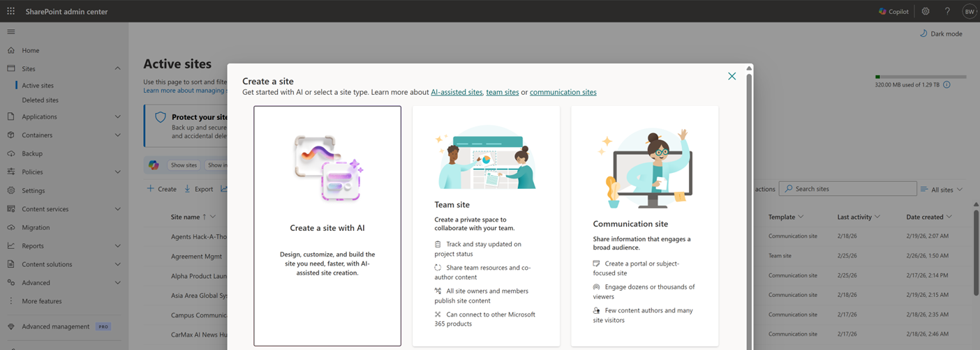Expand the Advanced section chevron
The width and height of the screenshot is (980, 350).
(117, 282)
